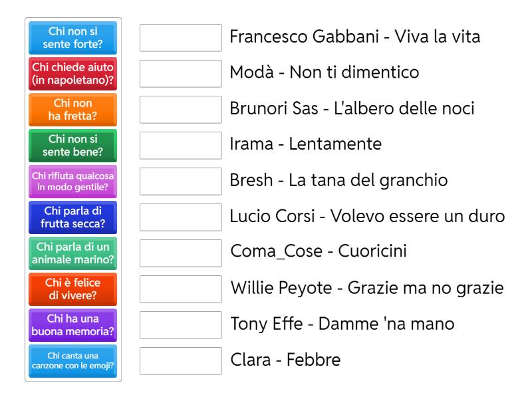Select the empty box next to Modà
Image resolution: width=532 pixels, height=399 pixels.
point(181,74)
